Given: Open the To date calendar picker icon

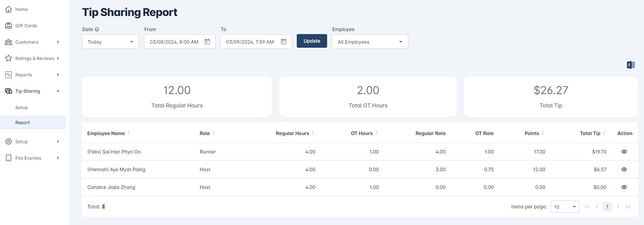Looking at the screenshot, I should pyautogui.click(x=283, y=42).
